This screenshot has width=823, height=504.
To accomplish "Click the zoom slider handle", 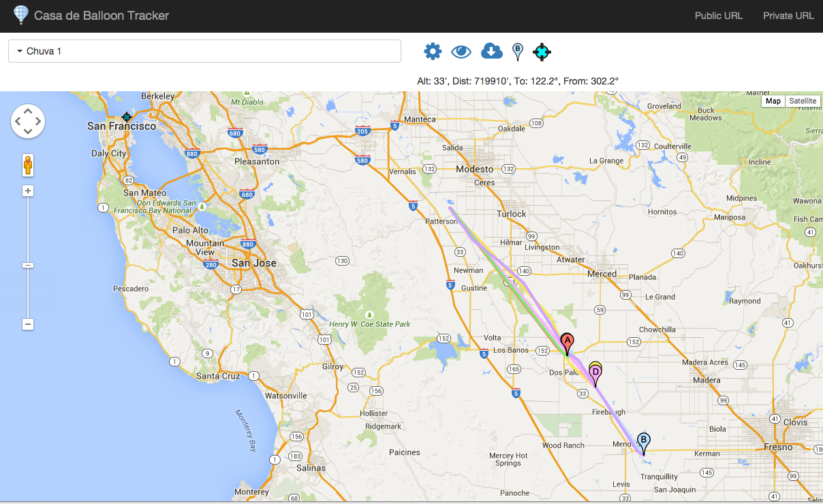I will (x=28, y=265).
